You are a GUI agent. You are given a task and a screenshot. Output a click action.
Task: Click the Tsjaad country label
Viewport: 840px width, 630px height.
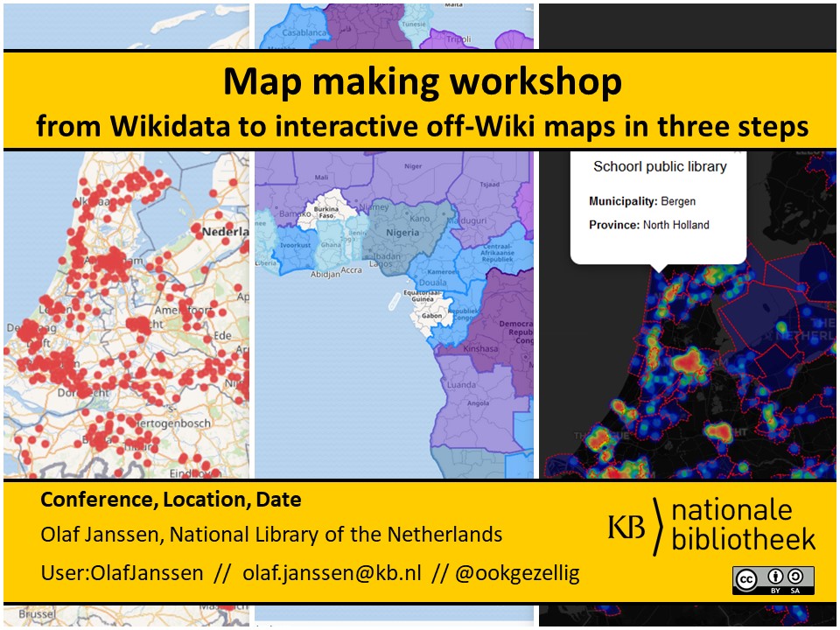pyautogui.click(x=490, y=185)
